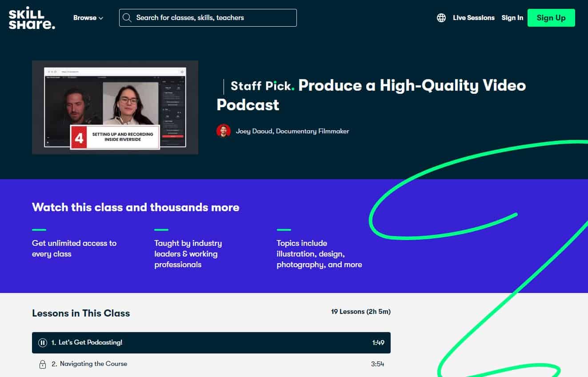Screen dimensions: 588x377
Task: Select lesson '1. Let's Get Podcasting!'
Action: [211, 343]
